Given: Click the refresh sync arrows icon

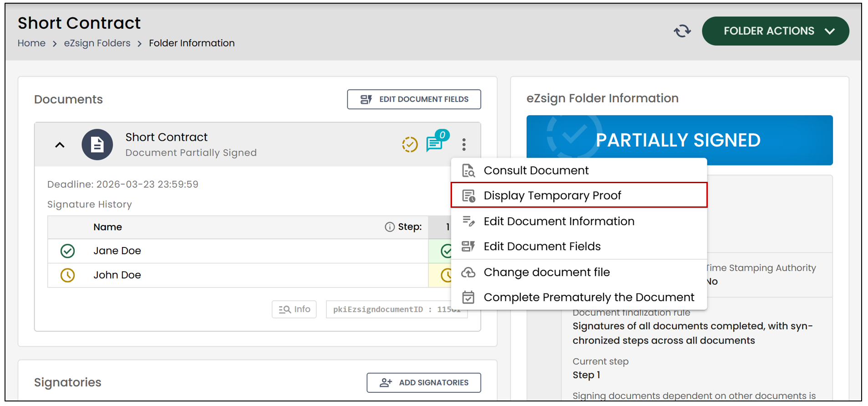Looking at the screenshot, I should click(x=682, y=31).
